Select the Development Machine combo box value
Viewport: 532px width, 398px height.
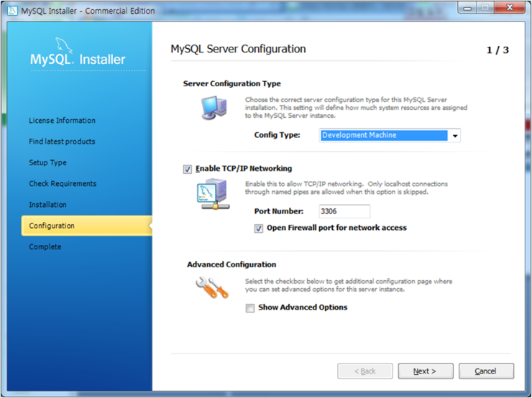[384, 135]
